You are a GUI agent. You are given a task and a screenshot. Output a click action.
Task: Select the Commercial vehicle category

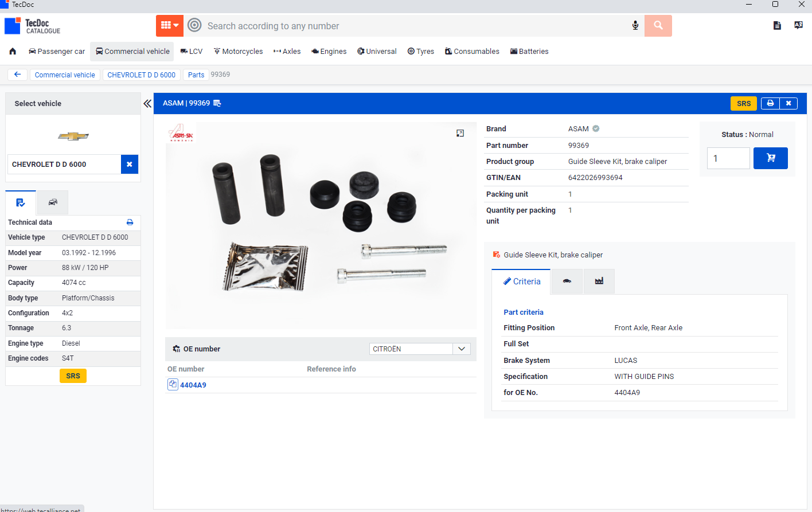pyautogui.click(x=132, y=51)
